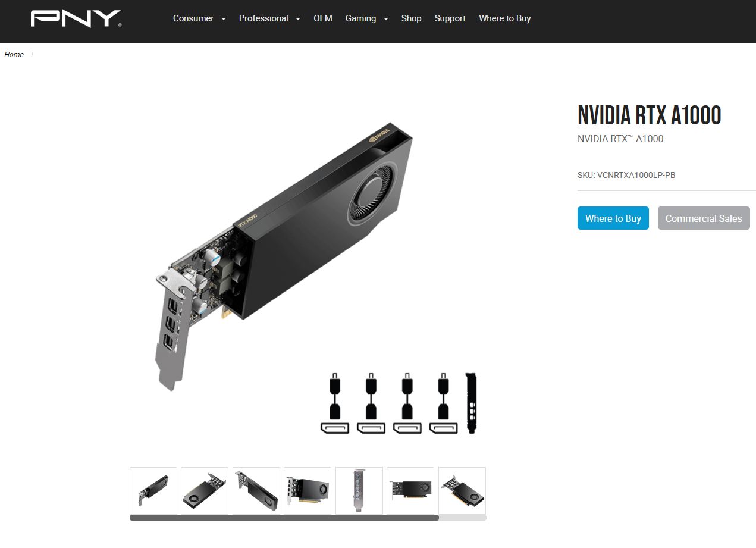Click the blue Where to Buy button

[x=613, y=218]
